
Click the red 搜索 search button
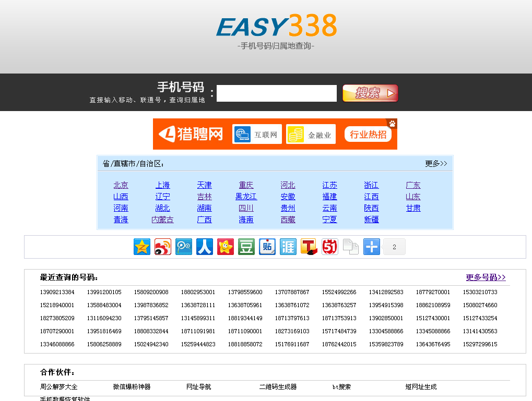click(370, 93)
